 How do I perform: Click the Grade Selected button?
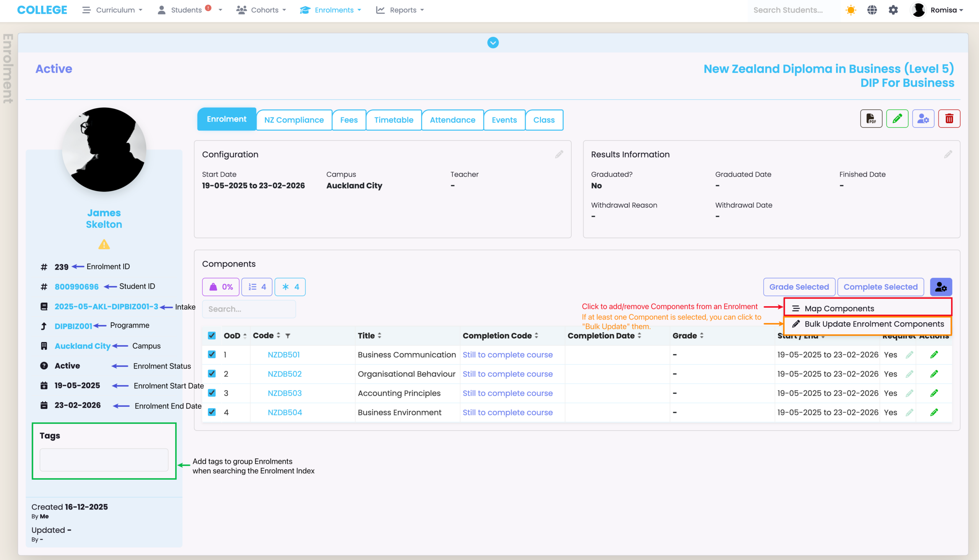[x=799, y=287]
